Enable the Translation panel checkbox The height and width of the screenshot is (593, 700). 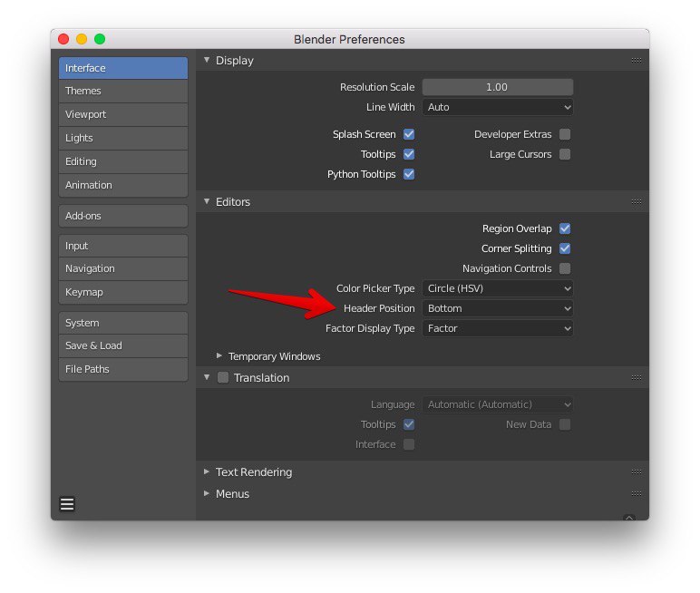223,378
